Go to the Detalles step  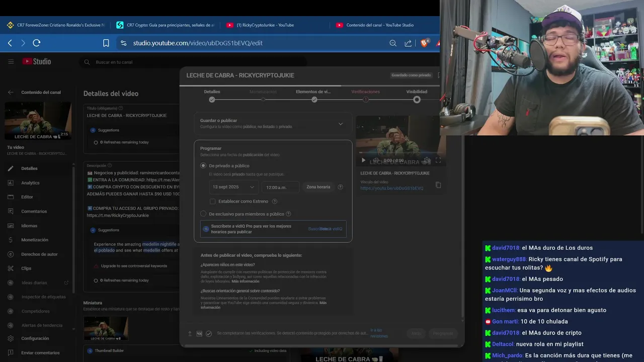[212, 95]
